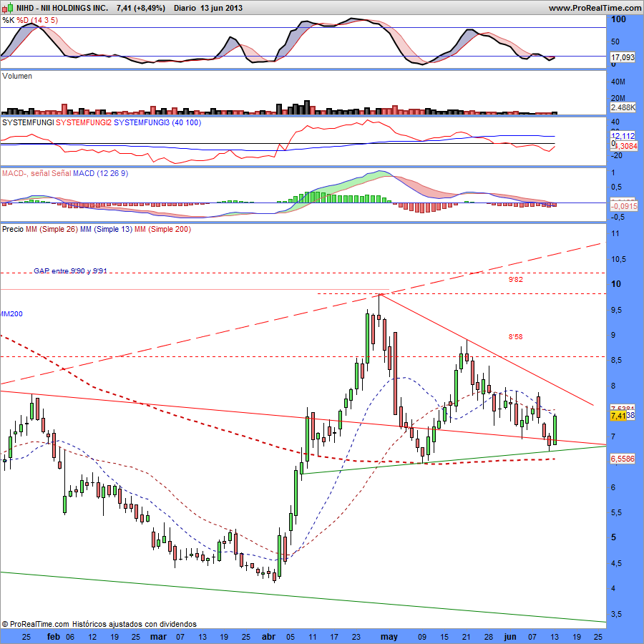Image resolution: width=644 pixels, height=644 pixels.
Task: Click the '© ProRealTime.com Históricos ajustados con dividendos' footer
Action: tap(99, 624)
